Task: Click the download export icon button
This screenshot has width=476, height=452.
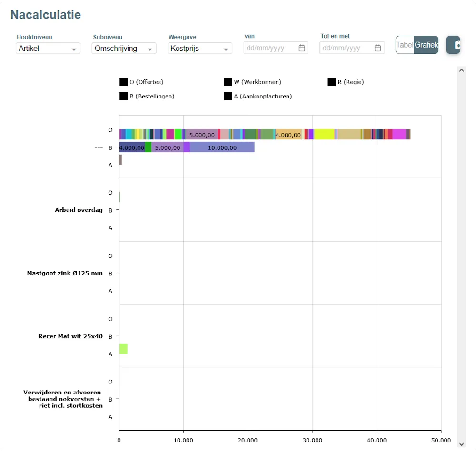Action: [x=453, y=45]
